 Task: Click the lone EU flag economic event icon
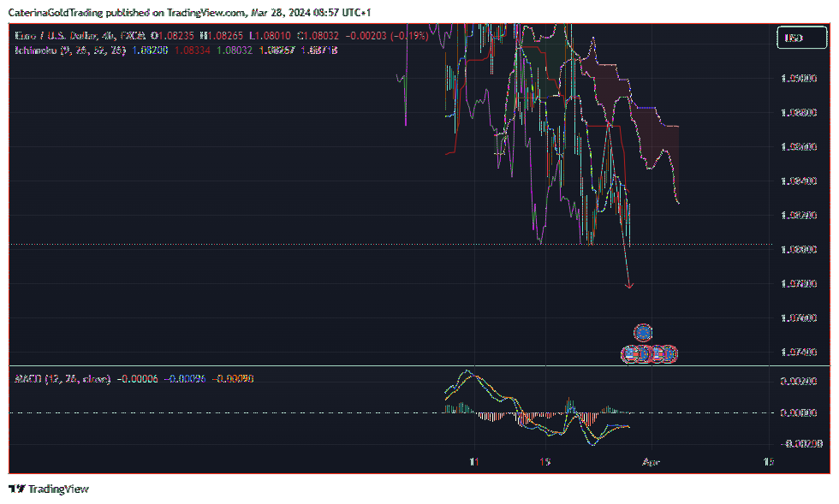(643, 333)
